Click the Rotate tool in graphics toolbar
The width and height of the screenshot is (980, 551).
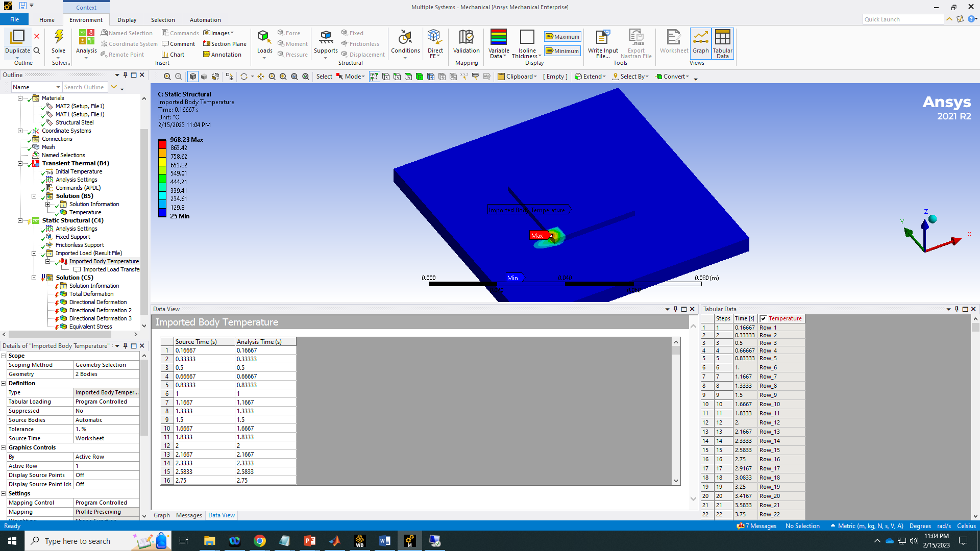(244, 77)
